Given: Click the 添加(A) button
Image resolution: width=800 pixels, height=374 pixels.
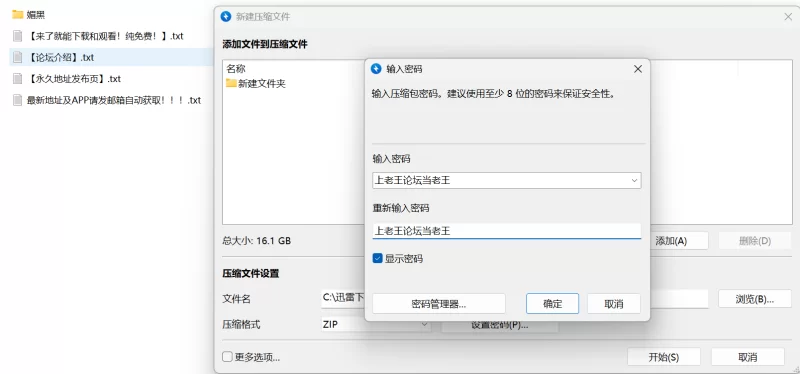Looking at the screenshot, I should (670, 241).
